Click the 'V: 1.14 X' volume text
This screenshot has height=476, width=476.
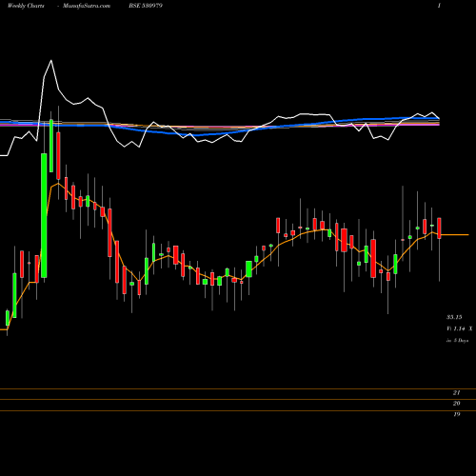click(460, 328)
